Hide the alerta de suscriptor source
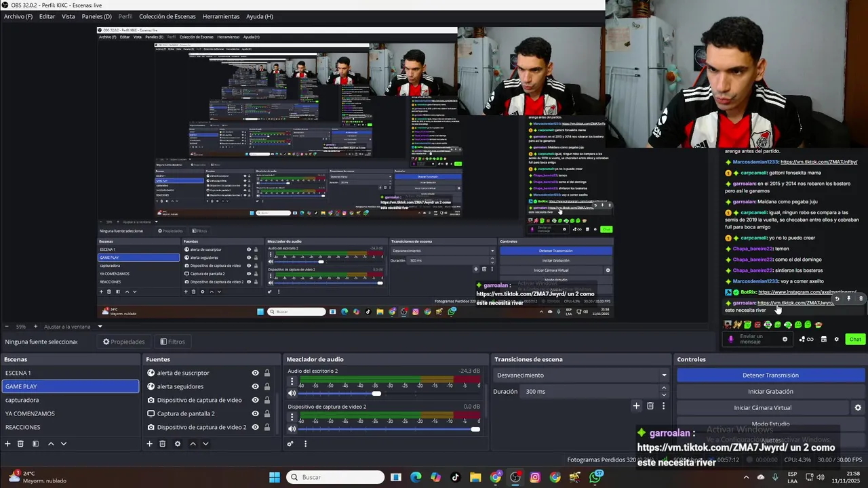868x488 pixels. [x=255, y=373]
